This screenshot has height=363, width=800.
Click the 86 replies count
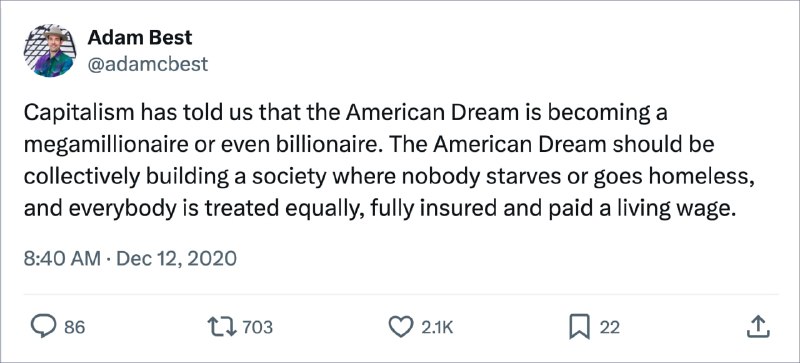point(74,327)
